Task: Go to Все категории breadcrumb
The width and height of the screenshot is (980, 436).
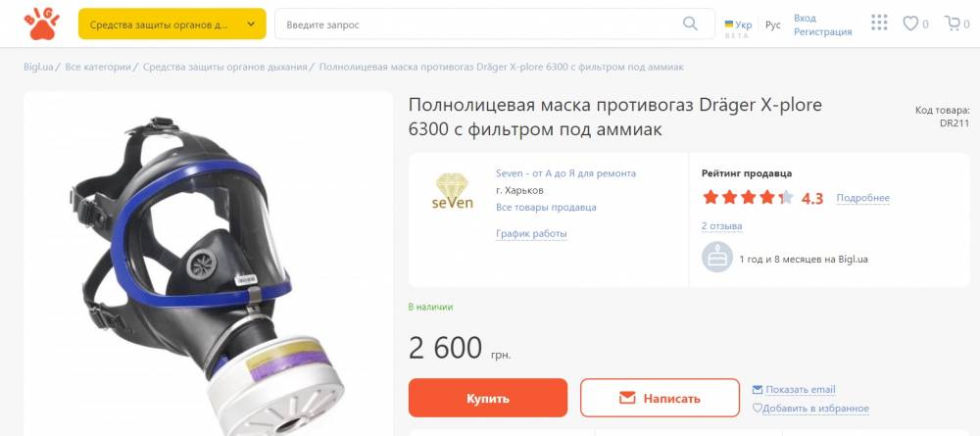Action: [98, 67]
